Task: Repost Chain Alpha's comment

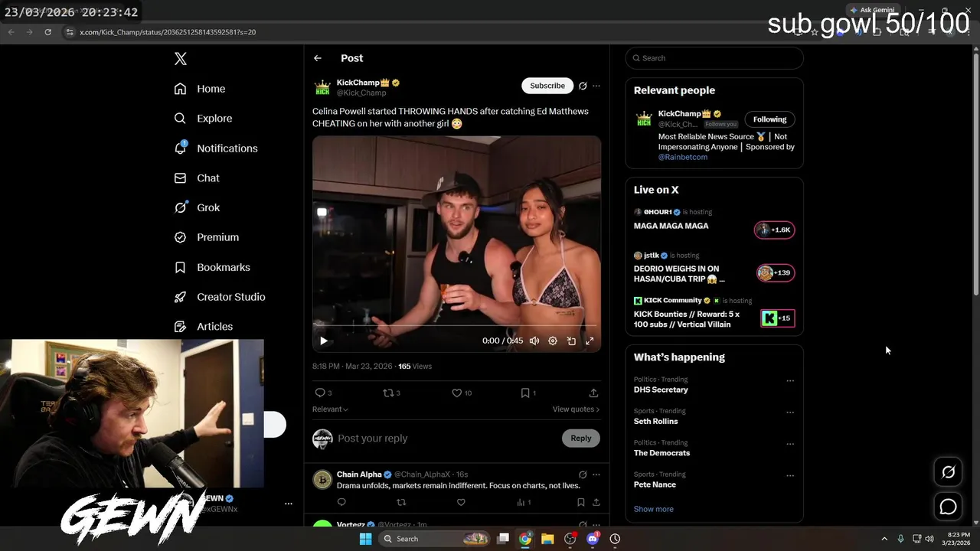Action: tap(401, 502)
